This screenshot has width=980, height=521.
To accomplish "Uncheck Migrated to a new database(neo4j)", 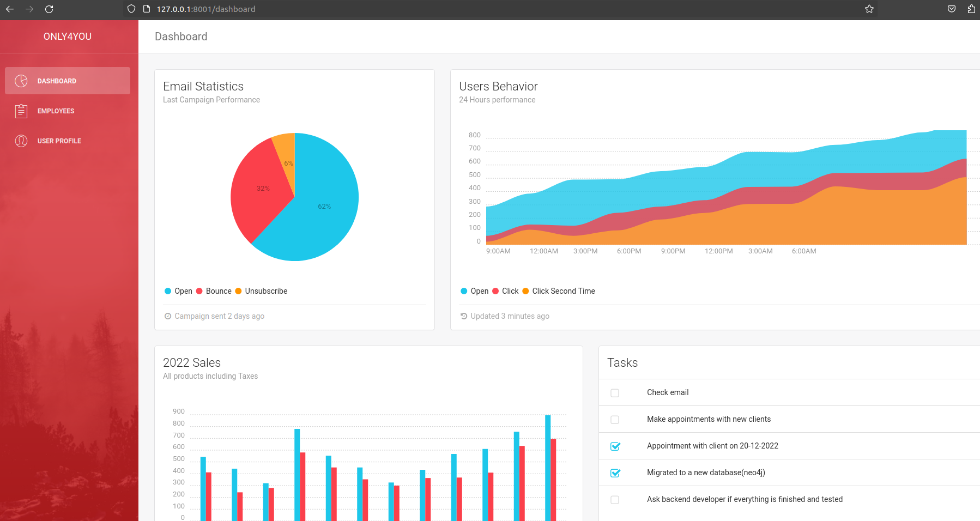I will tap(615, 473).
